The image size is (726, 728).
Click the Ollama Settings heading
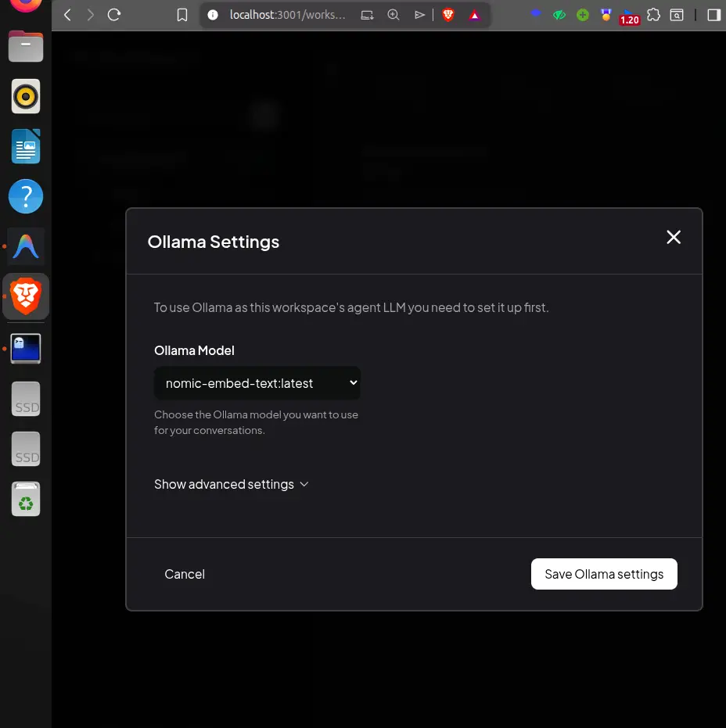(214, 242)
